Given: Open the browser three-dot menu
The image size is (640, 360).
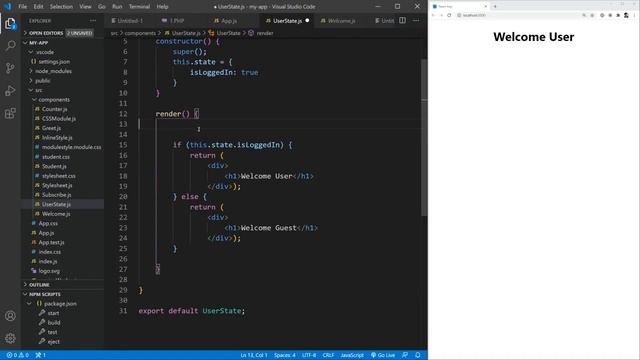Looking at the screenshot, I should point(634,15).
